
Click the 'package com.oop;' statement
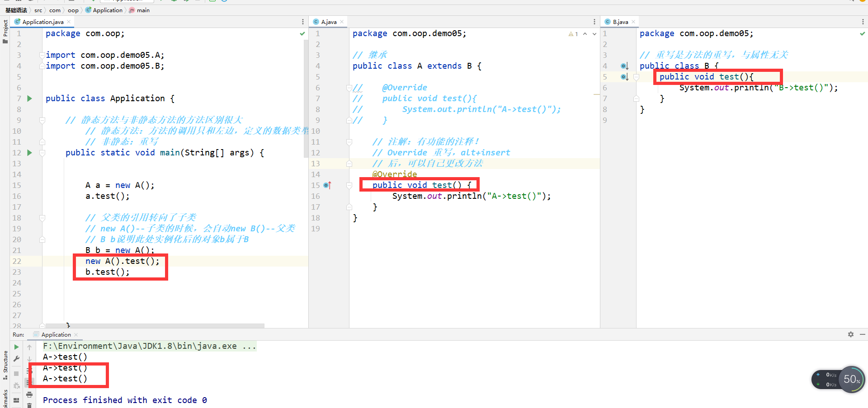(85, 33)
